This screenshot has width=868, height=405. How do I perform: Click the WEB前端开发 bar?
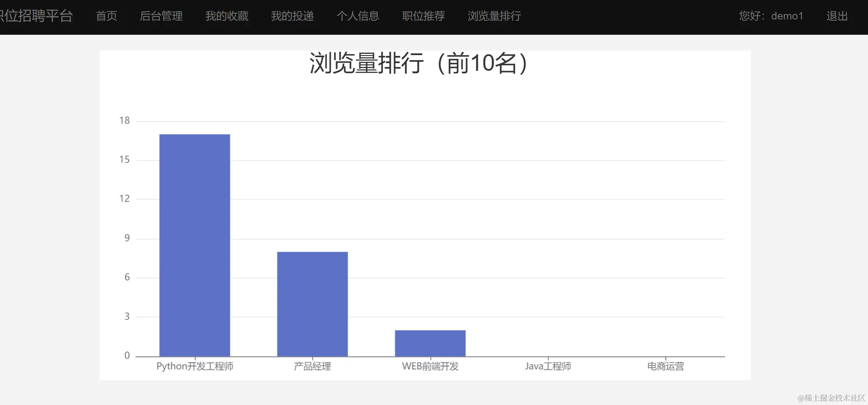(430, 344)
